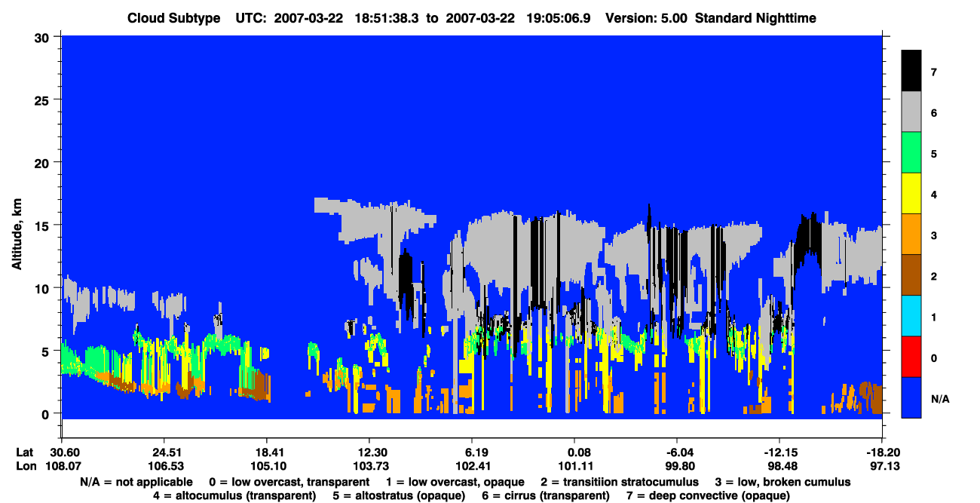Select the green altostratus legend swatch
The width and height of the screenshot is (980, 503).
911,153
